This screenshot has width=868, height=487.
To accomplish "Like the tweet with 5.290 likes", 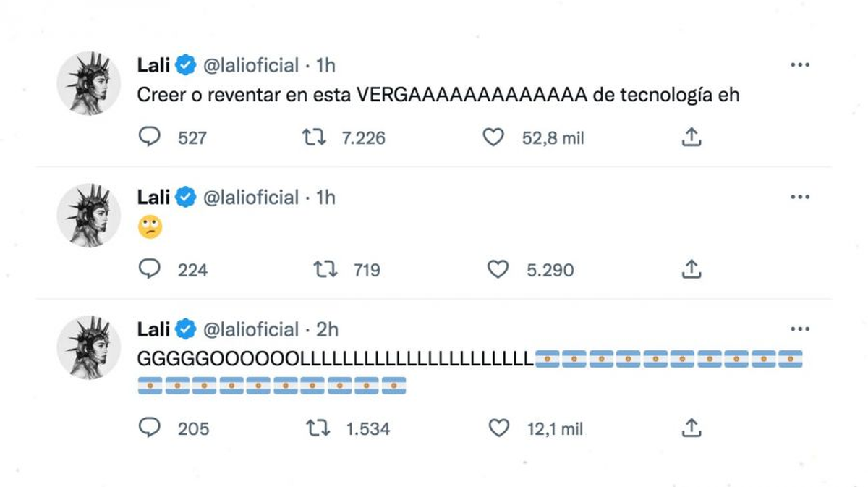I will tap(498, 269).
